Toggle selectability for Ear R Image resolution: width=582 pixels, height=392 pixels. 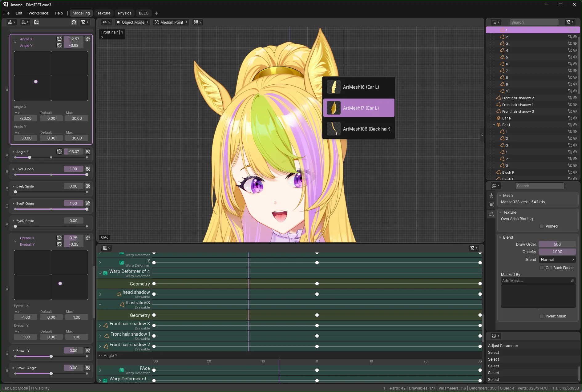[570, 118]
